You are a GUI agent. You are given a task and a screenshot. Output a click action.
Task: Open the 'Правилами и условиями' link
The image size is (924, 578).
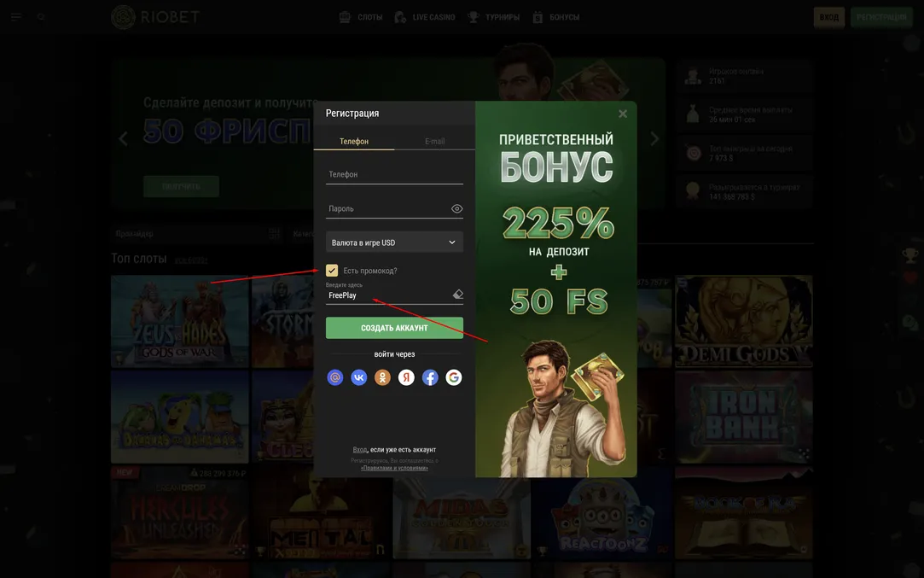point(394,468)
